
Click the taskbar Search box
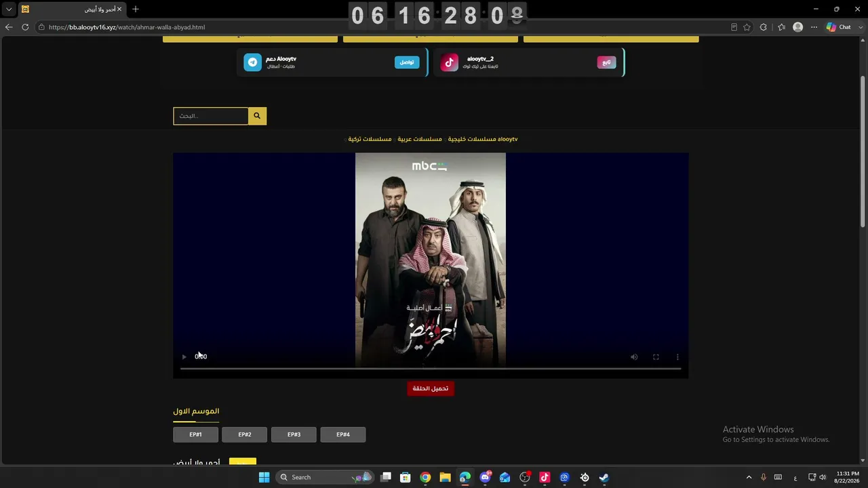pos(325,477)
